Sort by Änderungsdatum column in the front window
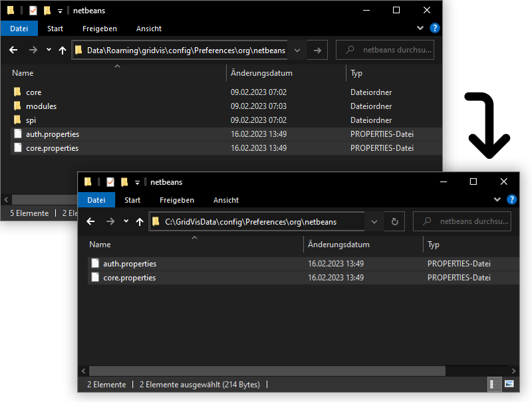 (x=338, y=245)
